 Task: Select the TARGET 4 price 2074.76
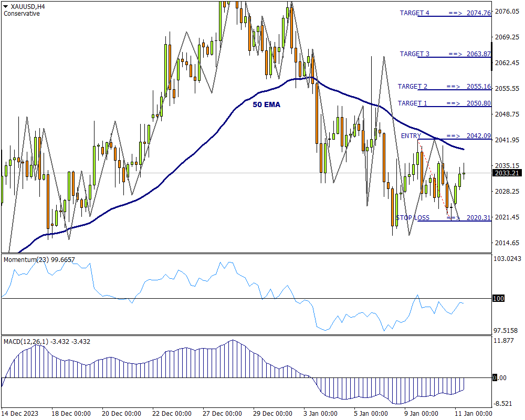pos(478,13)
